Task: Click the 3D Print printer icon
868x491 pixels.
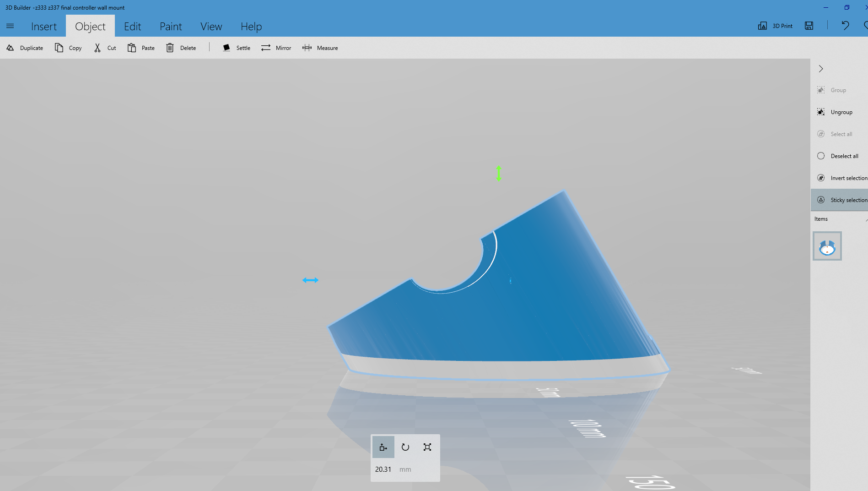Action: click(762, 26)
